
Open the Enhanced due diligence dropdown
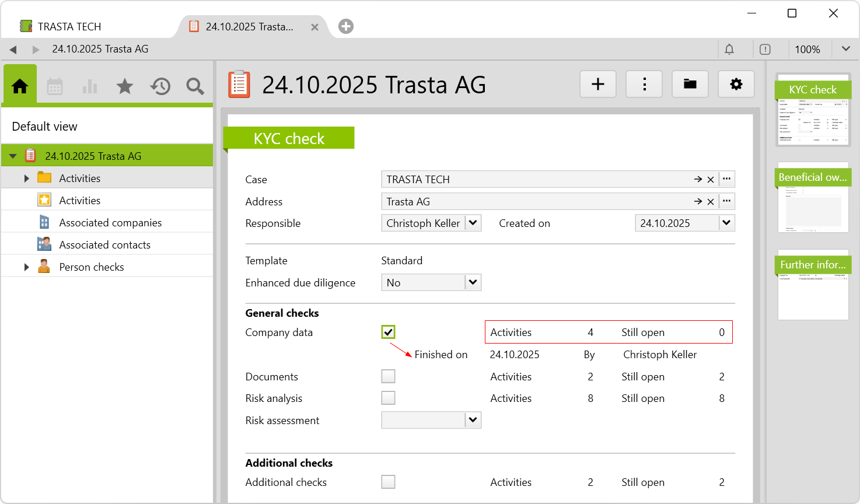coord(473,282)
